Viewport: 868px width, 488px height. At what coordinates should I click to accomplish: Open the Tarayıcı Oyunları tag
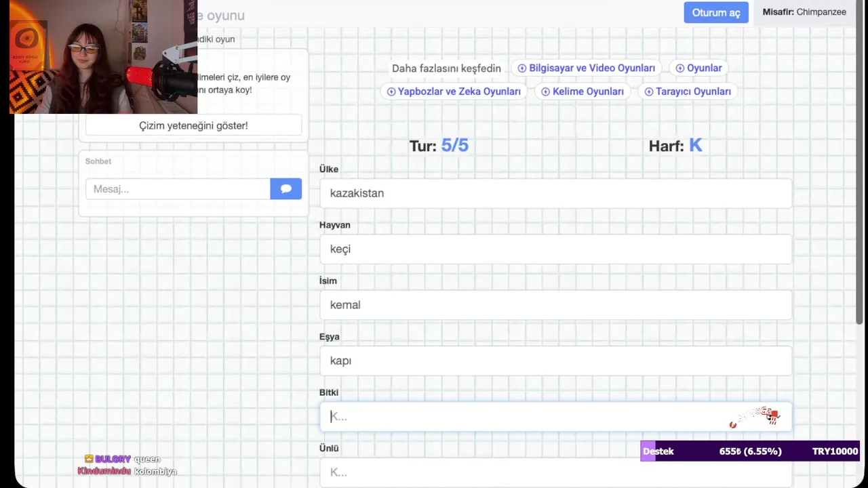pyautogui.click(x=688, y=91)
